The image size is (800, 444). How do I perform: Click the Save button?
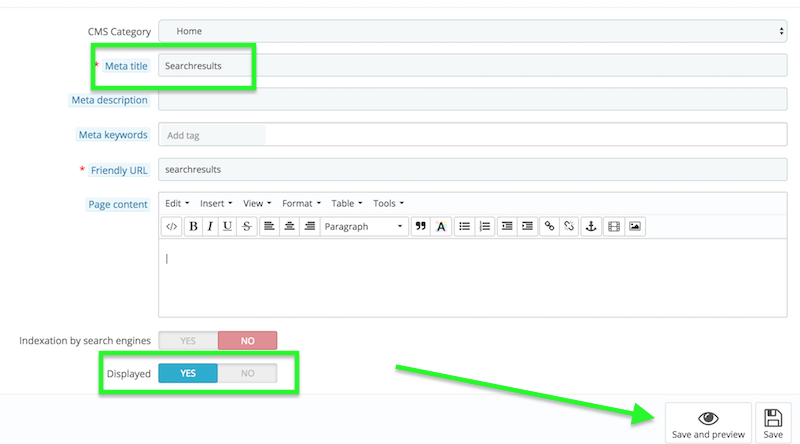773,423
